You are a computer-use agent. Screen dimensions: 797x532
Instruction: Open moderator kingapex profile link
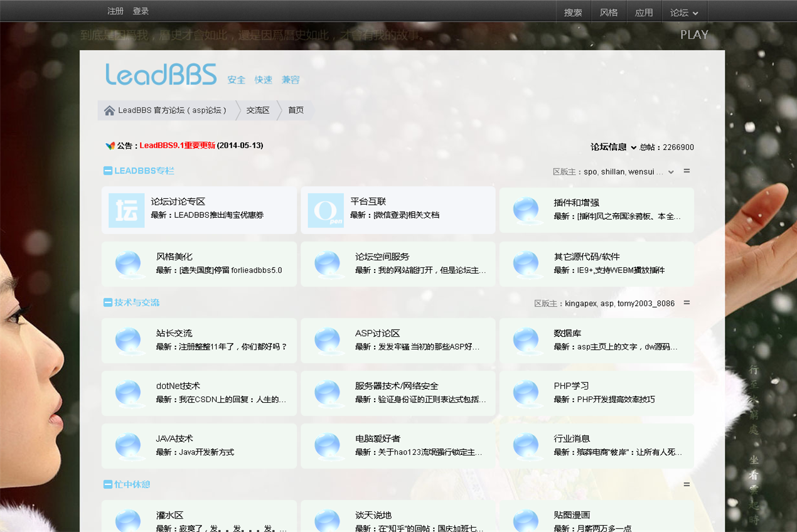pos(580,304)
